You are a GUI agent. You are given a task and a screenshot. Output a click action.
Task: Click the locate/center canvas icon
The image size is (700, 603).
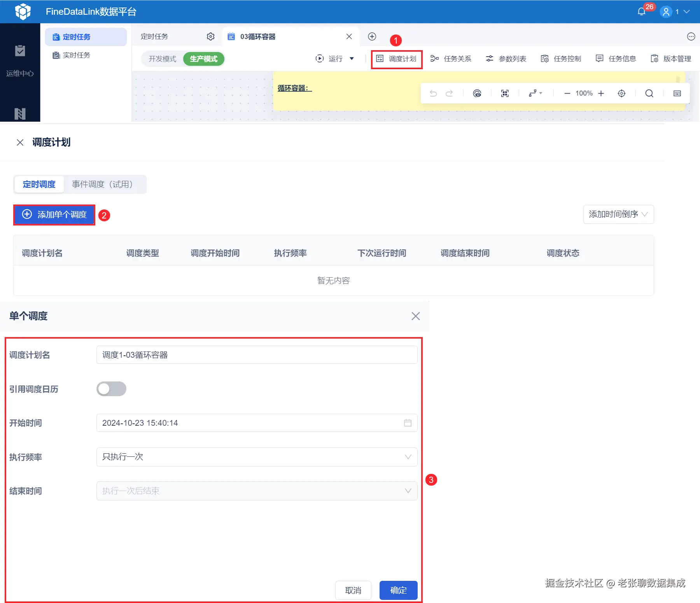pos(622,93)
